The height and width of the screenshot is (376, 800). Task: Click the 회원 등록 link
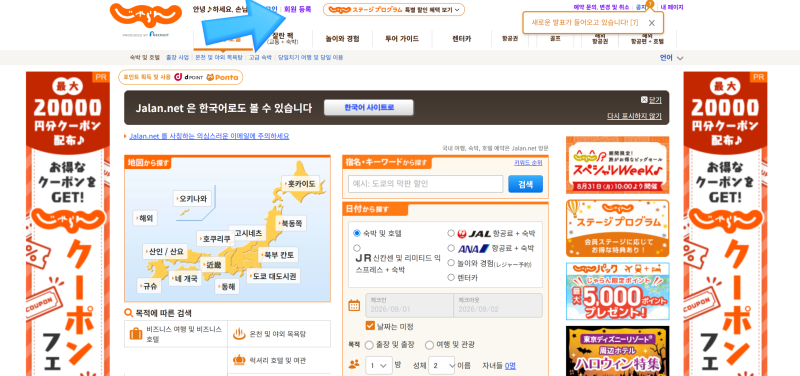297,9
